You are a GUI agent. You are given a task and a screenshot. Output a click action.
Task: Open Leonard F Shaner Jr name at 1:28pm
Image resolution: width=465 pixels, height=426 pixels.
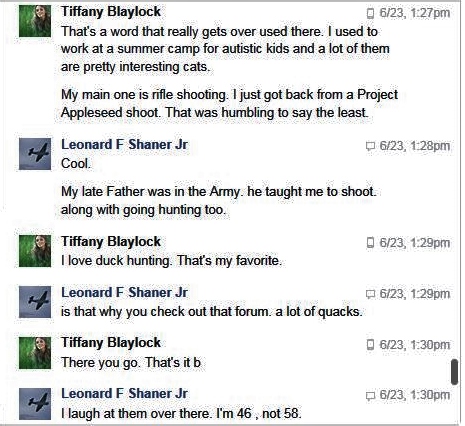coord(124,145)
